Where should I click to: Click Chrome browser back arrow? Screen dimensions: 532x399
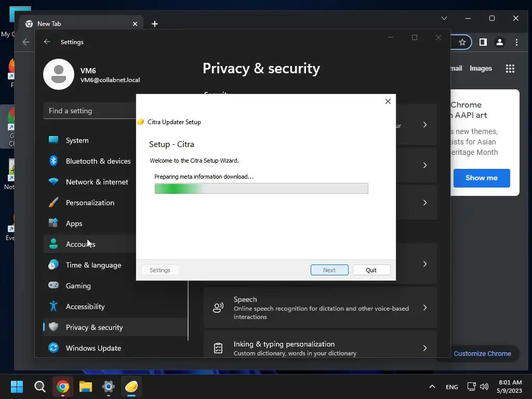point(26,42)
